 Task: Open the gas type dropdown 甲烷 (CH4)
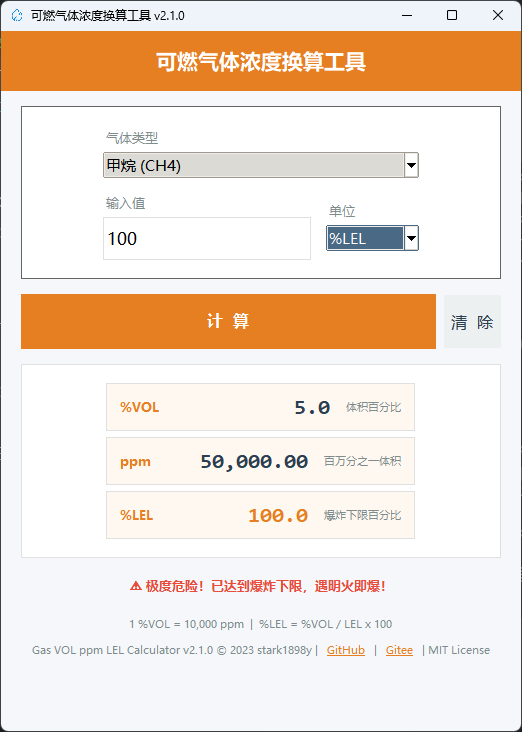(261, 165)
